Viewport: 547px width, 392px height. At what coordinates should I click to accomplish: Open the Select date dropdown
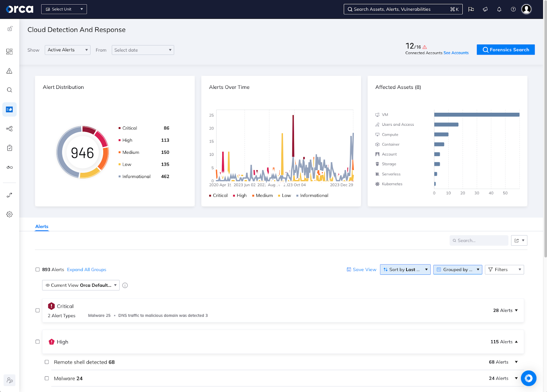(x=143, y=50)
